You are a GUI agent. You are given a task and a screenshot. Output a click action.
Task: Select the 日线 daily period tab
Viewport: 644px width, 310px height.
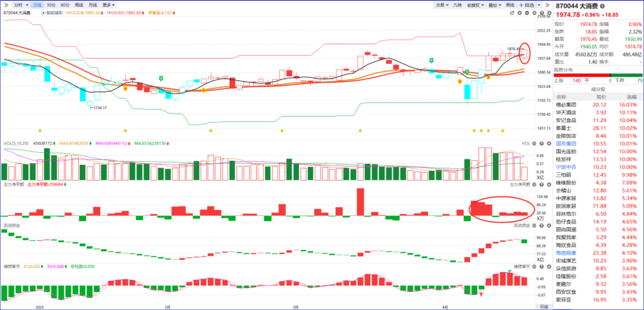tap(37, 5)
